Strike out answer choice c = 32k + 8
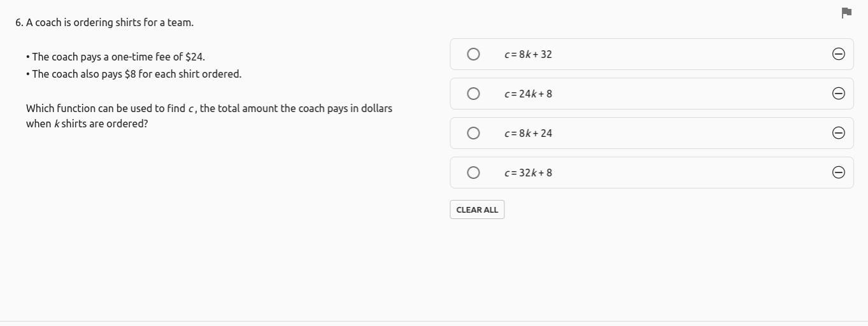Screen dimensions: 868x326 (x=838, y=173)
